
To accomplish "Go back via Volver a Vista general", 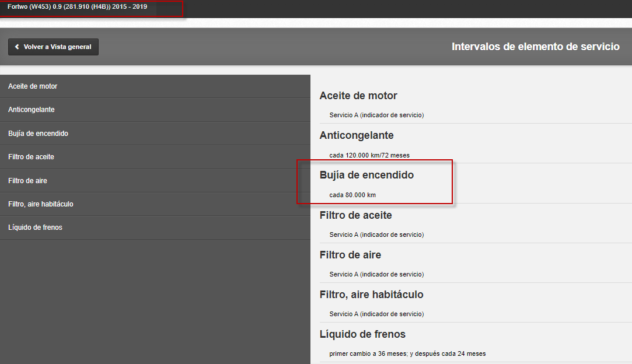I will click(x=53, y=47).
